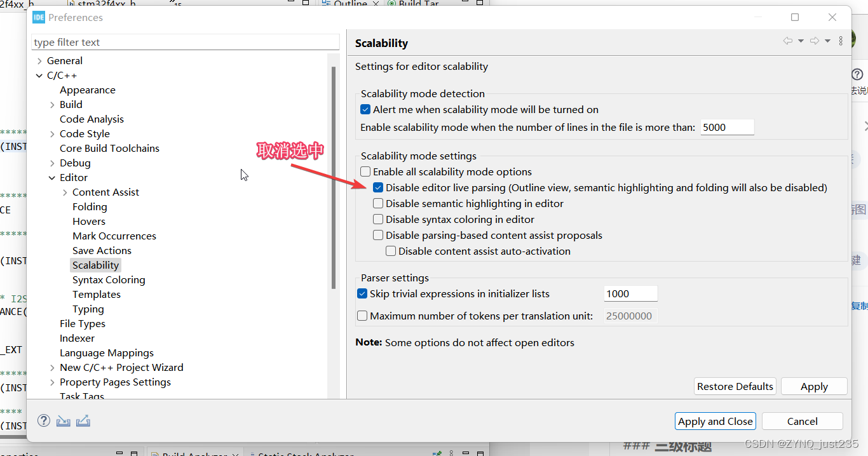This screenshot has width=868, height=456.
Task: Click the import preferences icon
Action: point(63,420)
